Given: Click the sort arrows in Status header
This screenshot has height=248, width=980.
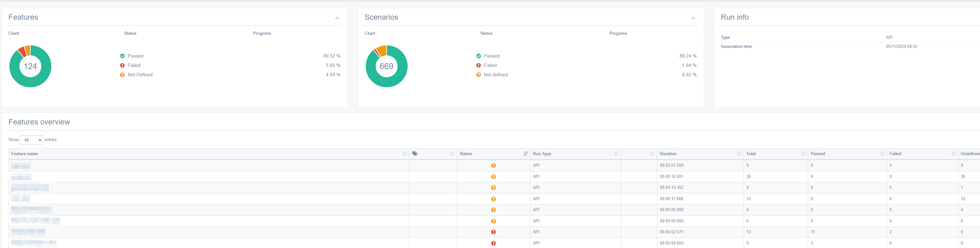Looking at the screenshot, I should (525, 154).
